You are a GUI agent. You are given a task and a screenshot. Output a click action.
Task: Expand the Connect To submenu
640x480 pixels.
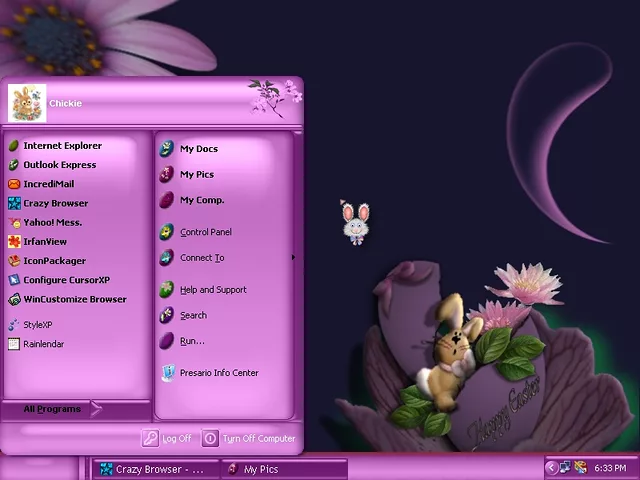(202, 258)
